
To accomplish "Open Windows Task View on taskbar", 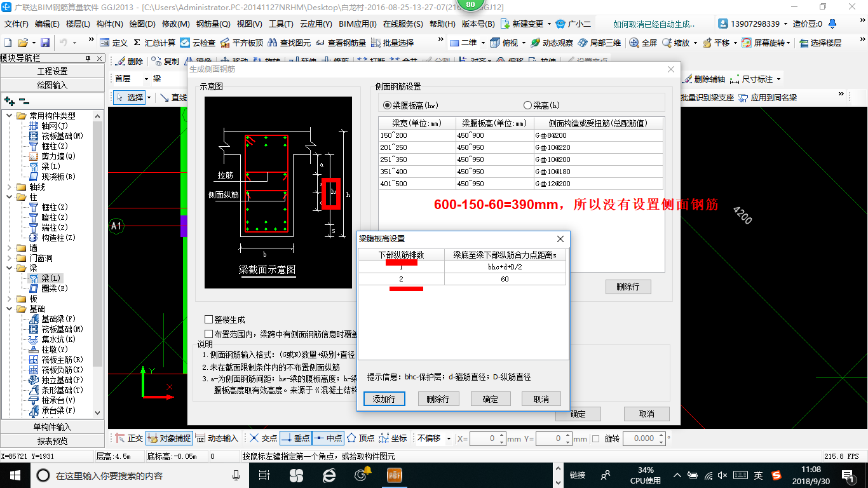I will 264,475.
